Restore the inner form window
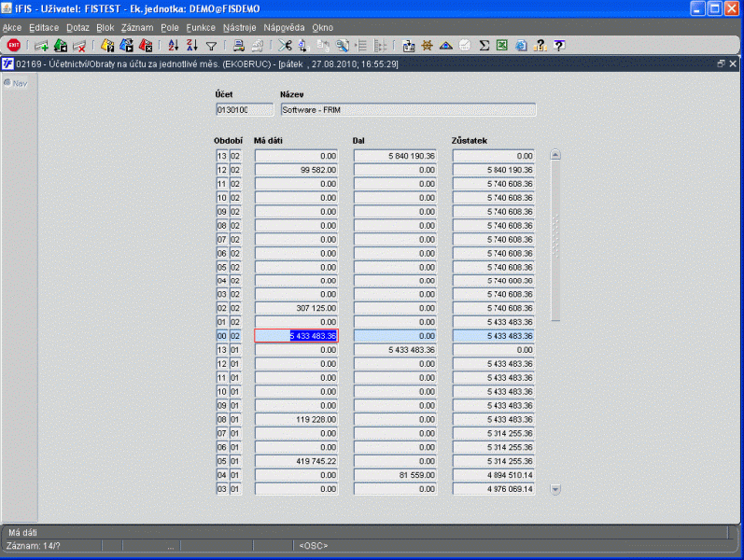This screenshot has width=744, height=560. (721, 63)
